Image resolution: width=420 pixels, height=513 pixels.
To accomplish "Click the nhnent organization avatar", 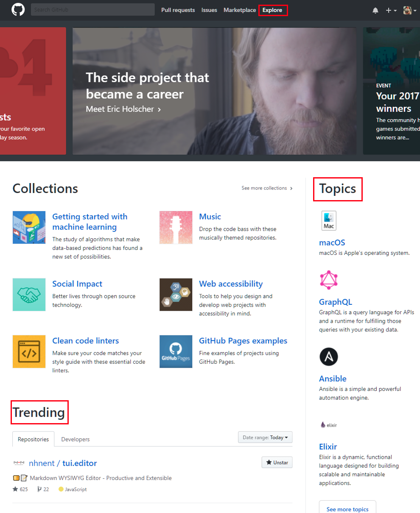I will click(x=19, y=463).
